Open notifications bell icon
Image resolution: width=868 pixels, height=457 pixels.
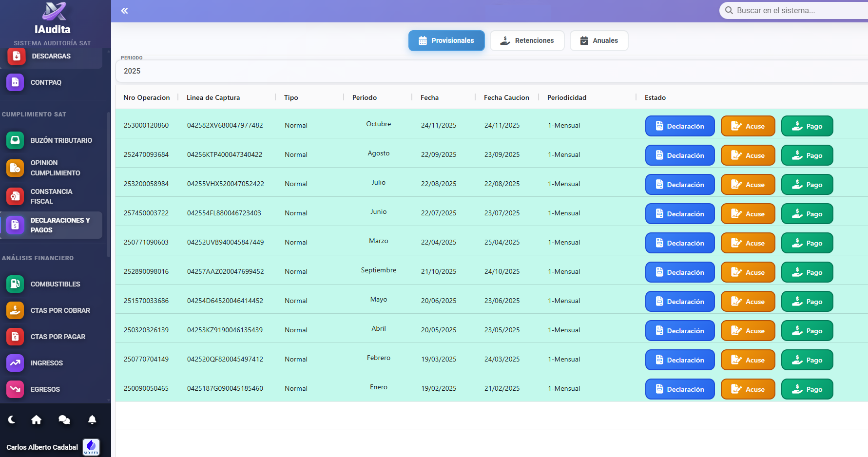point(92,419)
